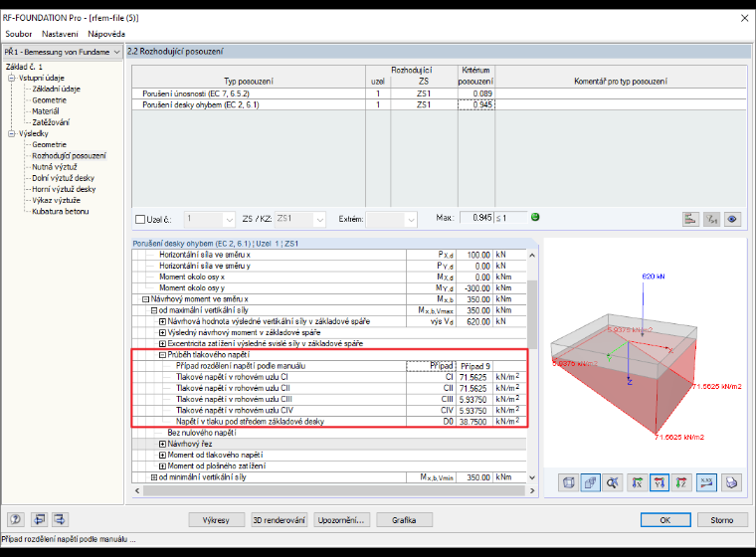
Task: Open the help icon button
Action: [16, 519]
